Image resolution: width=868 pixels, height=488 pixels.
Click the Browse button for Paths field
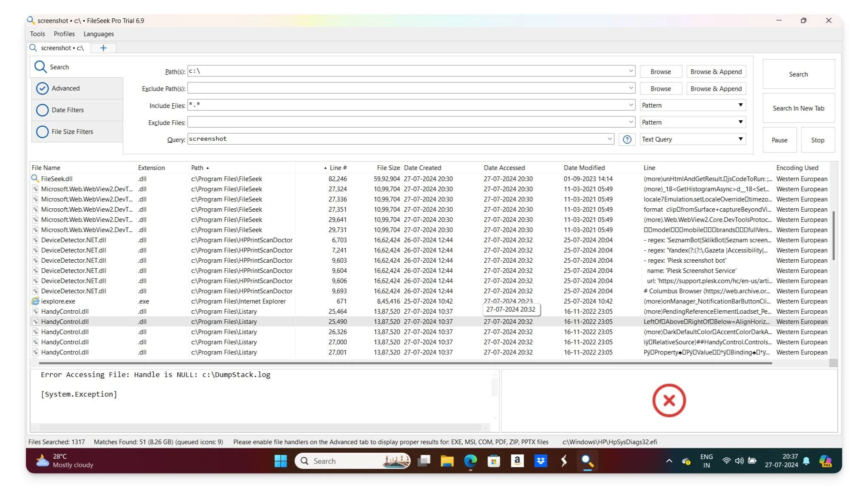(660, 71)
